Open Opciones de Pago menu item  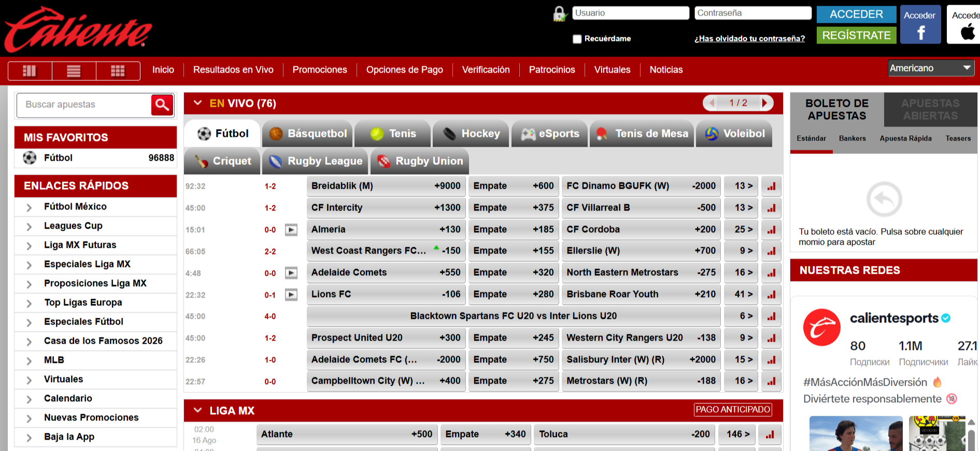405,70
